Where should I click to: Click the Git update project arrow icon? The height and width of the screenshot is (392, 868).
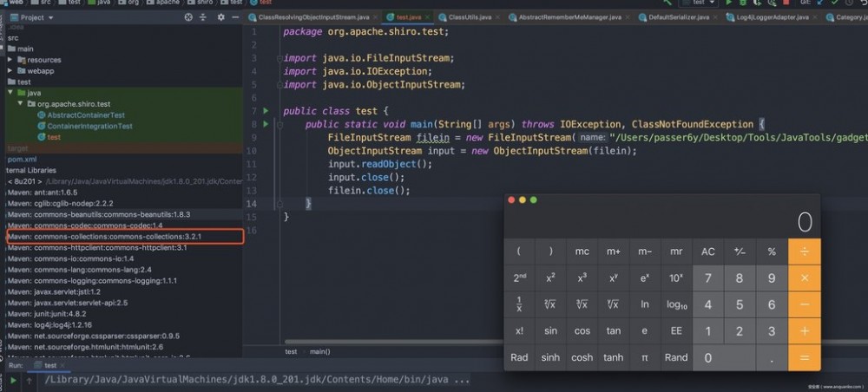pos(821,3)
